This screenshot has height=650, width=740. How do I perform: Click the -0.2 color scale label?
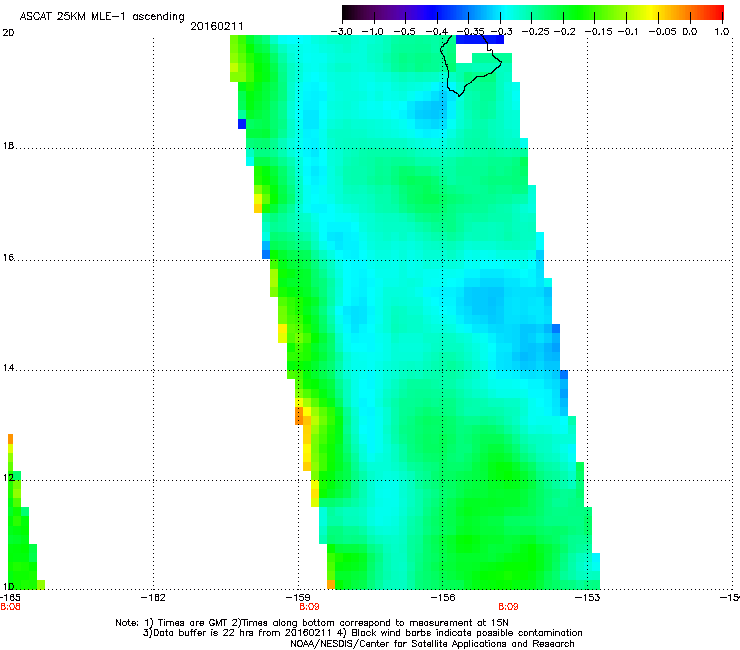(x=565, y=32)
